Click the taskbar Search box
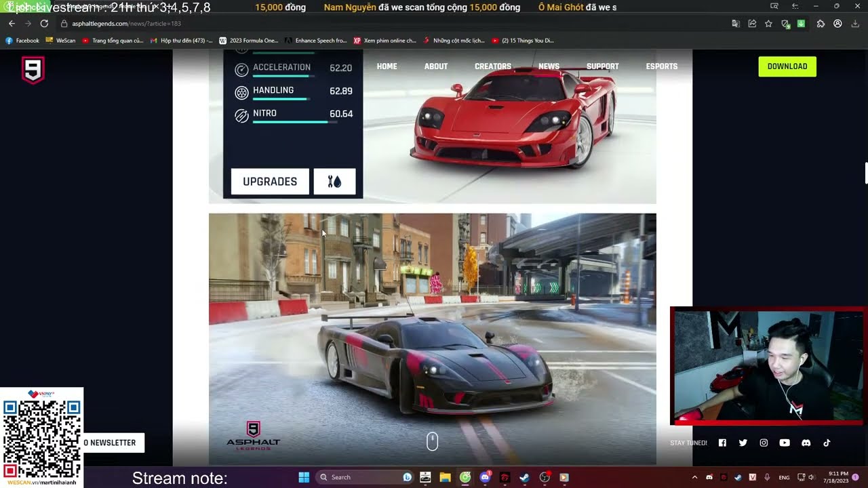The image size is (868, 488). [366, 477]
